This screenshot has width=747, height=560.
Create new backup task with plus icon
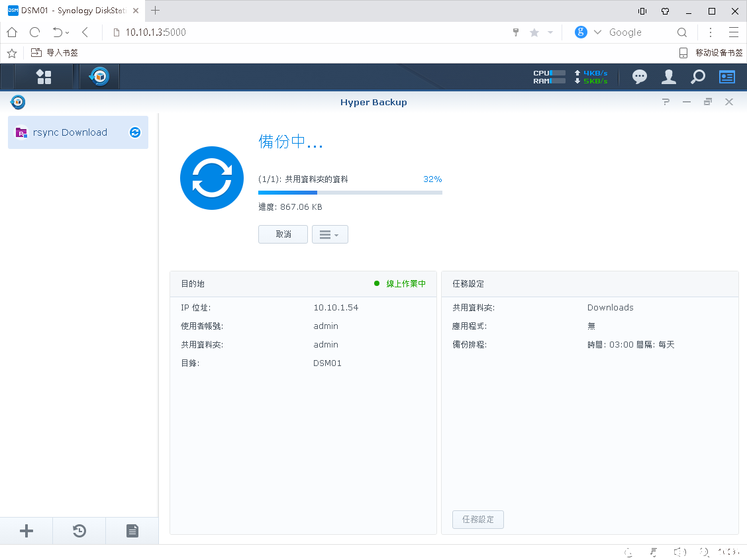click(x=26, y=531)
